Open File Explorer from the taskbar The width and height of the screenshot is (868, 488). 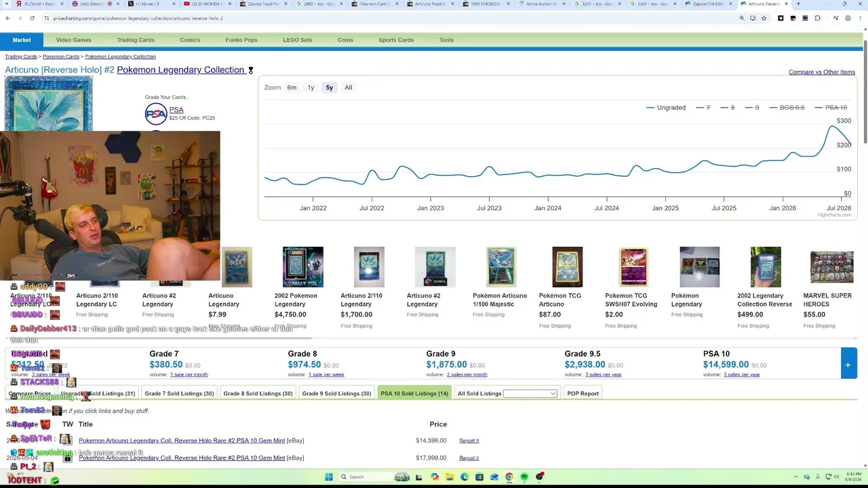click(x=449, y=477)
